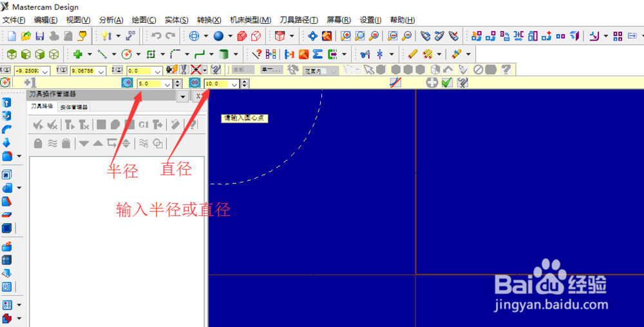Viewport: 644px width, 327px height.
Task: Click the radius value stepper arrows
Action: [x=178, y=83]
